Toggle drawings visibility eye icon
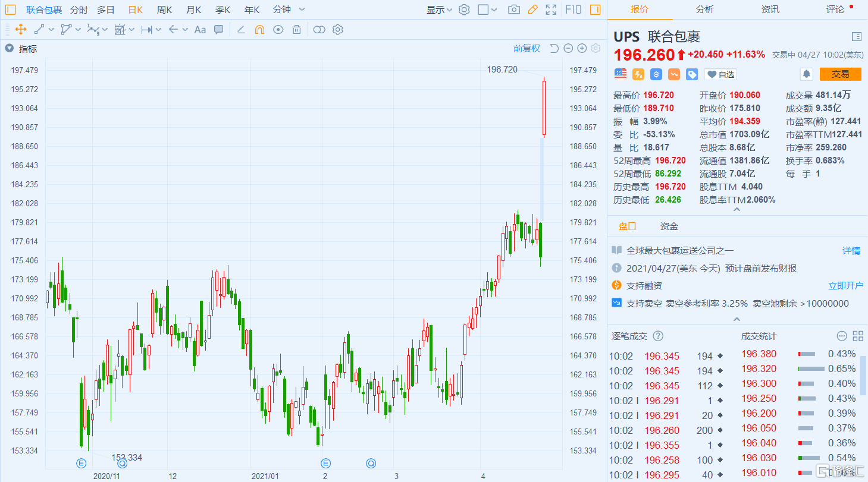 point(278,29)
